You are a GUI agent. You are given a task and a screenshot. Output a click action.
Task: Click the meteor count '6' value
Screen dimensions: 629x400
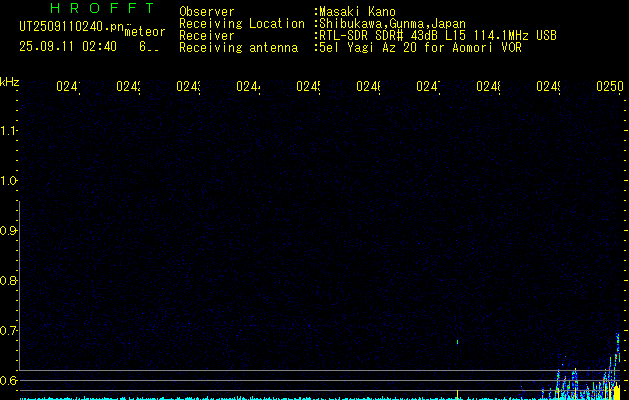(143, 47)
